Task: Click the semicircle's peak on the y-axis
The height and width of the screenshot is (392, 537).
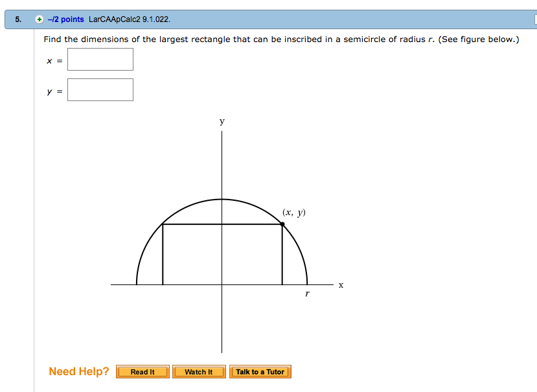Action: click(x=222, y=199)
